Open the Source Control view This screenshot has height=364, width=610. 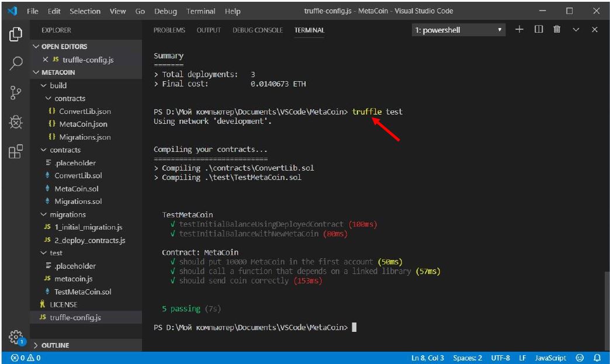click(16, 93)
